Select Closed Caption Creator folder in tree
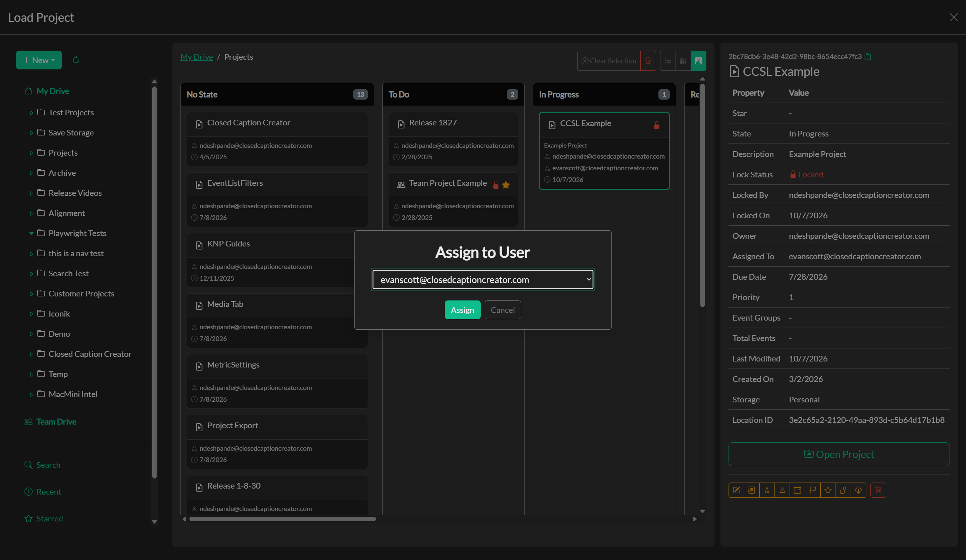 90,354
